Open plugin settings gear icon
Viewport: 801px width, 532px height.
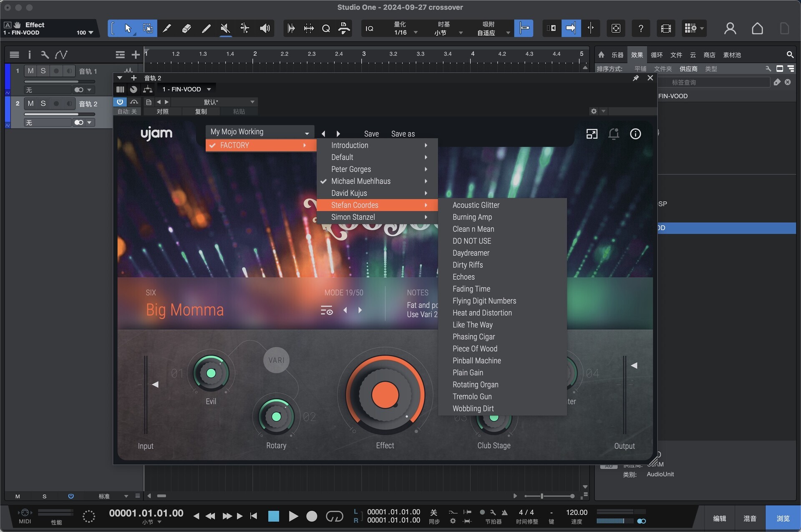coord(594,111)
